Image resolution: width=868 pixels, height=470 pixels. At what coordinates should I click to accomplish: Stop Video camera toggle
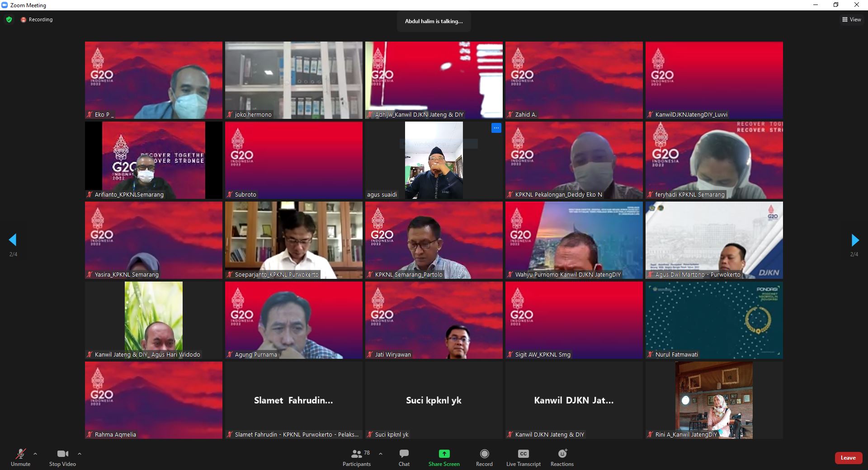pyautogui.click(x=62, y=454)
